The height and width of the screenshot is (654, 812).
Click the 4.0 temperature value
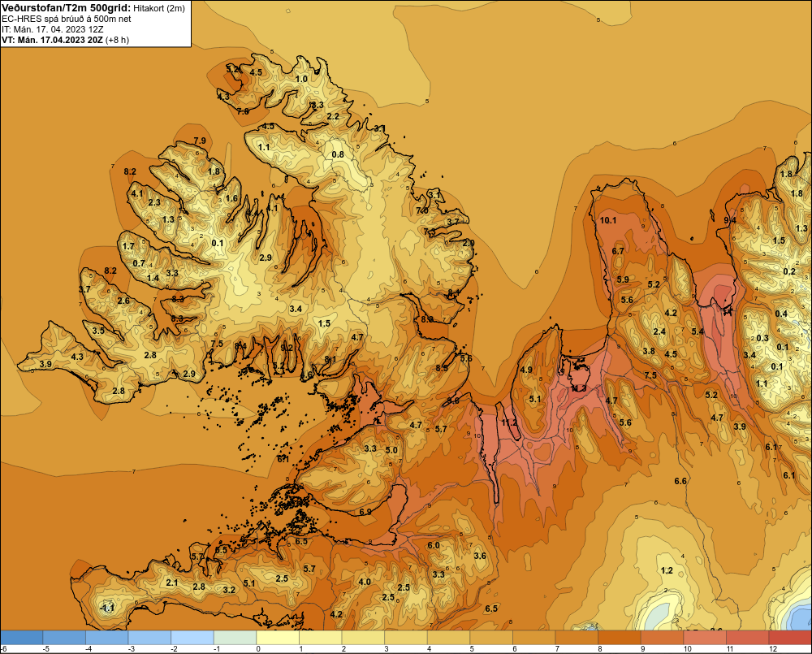coord(365,582)
